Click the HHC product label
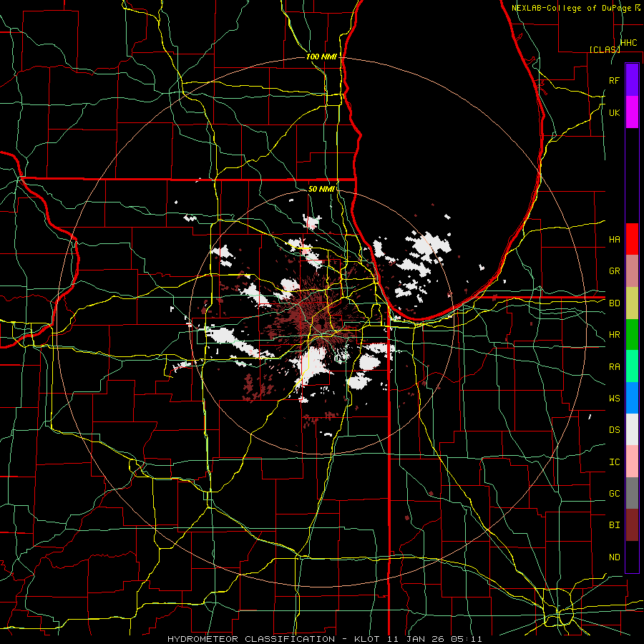Viewport: 644px width, 644px height. pos(628,43)
